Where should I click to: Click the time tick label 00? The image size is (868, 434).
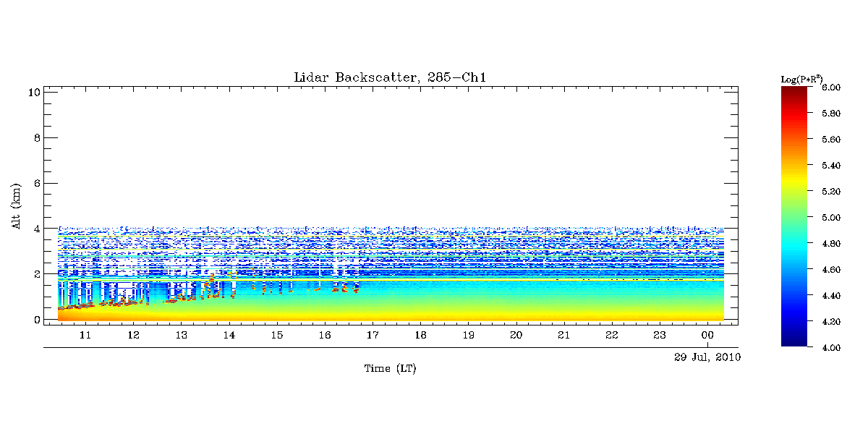click(707, 335)
